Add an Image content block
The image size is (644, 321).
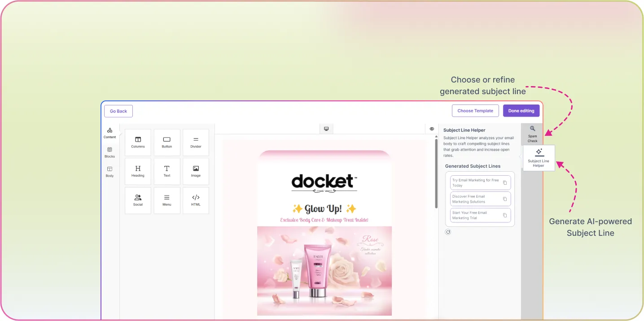click(196, 171)
